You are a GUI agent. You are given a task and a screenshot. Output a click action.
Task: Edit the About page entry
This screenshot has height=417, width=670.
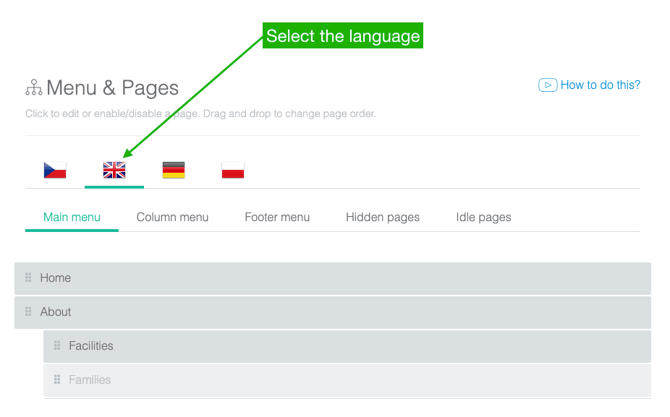(x=56, y=312)
